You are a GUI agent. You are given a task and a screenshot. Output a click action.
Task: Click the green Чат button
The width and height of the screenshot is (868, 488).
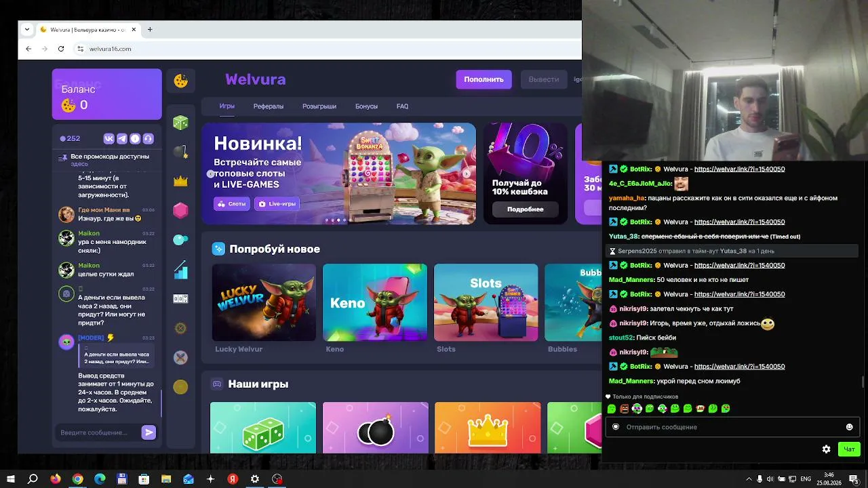point(849,449)
